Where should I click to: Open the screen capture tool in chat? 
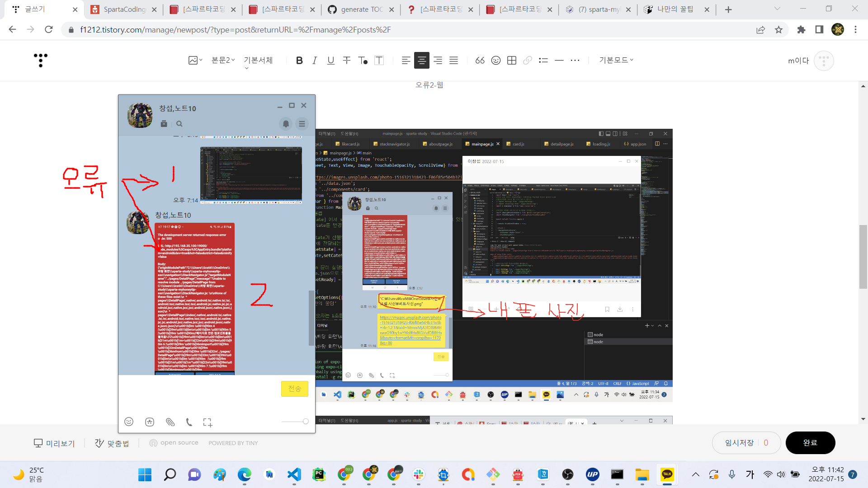click(208, 422)
